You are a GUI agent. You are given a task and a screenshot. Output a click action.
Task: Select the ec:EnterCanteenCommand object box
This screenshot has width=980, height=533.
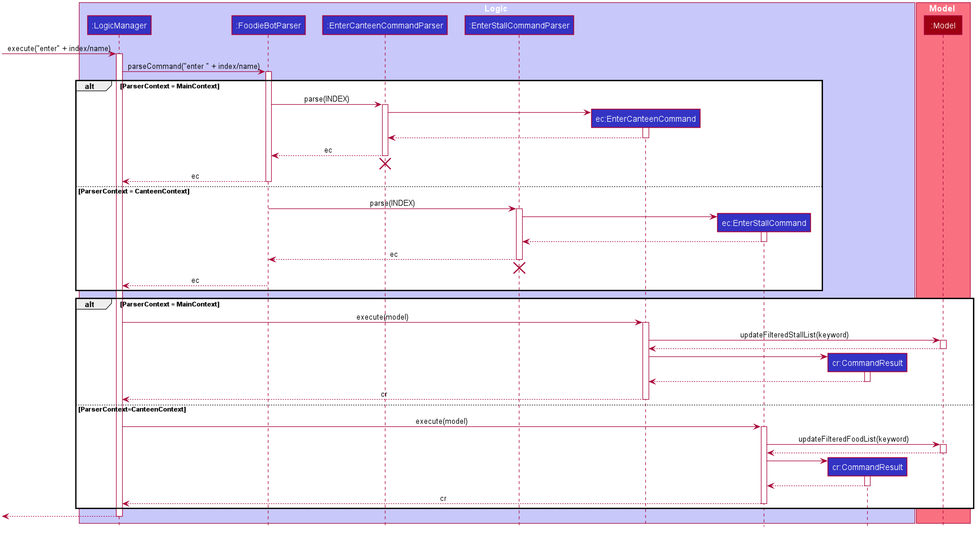[646, 119]
